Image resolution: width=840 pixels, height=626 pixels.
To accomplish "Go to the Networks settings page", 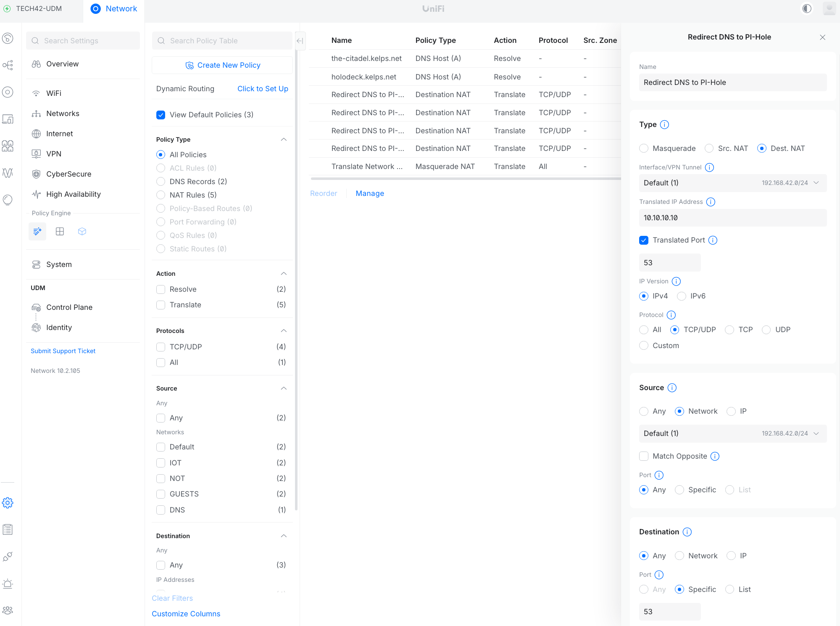I will tap(63, 114).
